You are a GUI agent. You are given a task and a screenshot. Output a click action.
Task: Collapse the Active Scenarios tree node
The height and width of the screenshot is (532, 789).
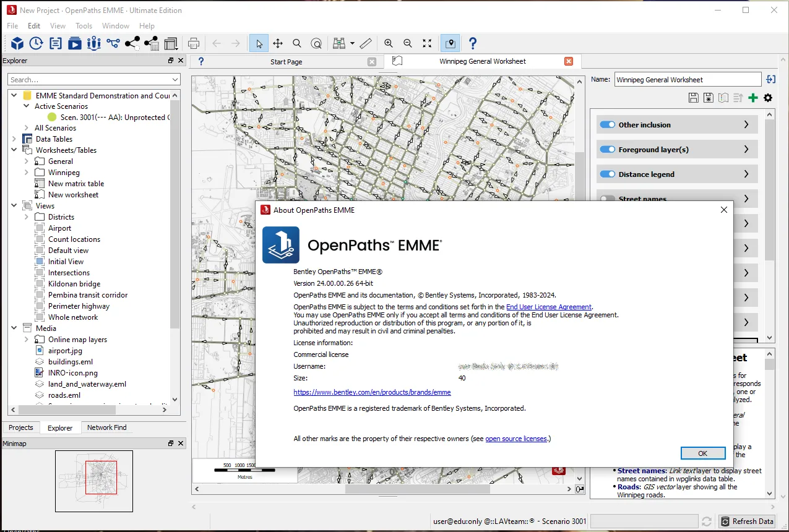point(26,106)
